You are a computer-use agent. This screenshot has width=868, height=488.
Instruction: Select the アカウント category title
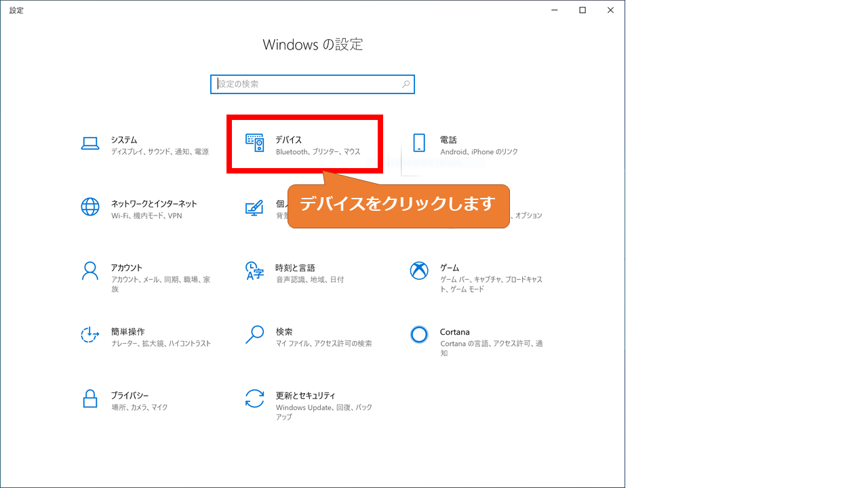pos(127,268)
